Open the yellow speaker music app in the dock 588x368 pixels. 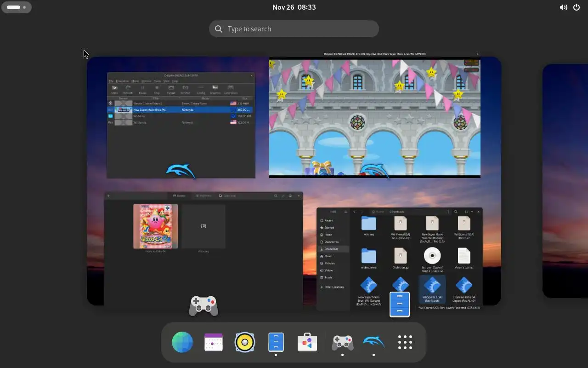245,342
